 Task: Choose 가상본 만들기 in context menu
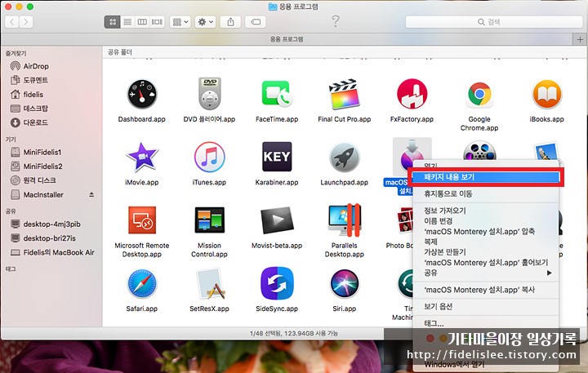click(486, 252)
